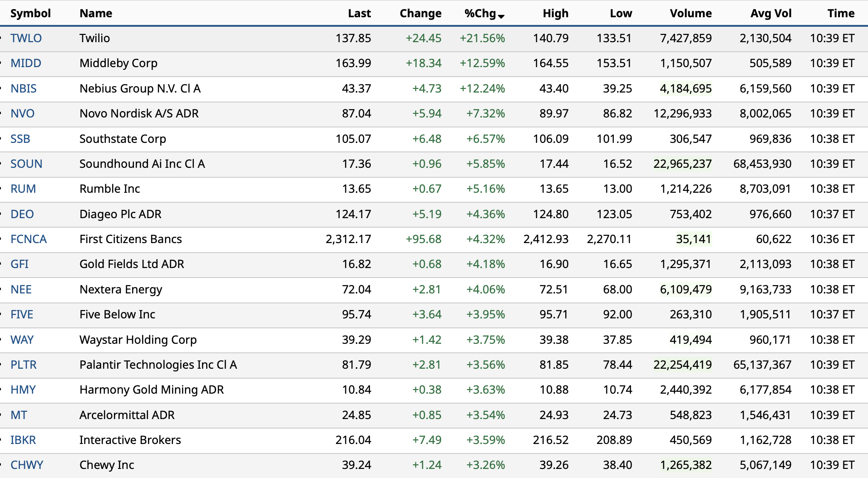Click the Symbol column header

(x=30, y=14)
